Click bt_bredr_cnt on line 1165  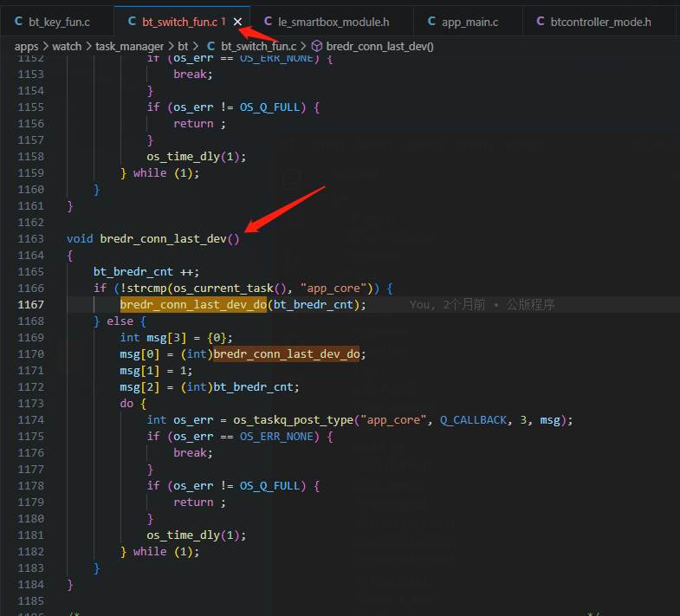point(133,272)
